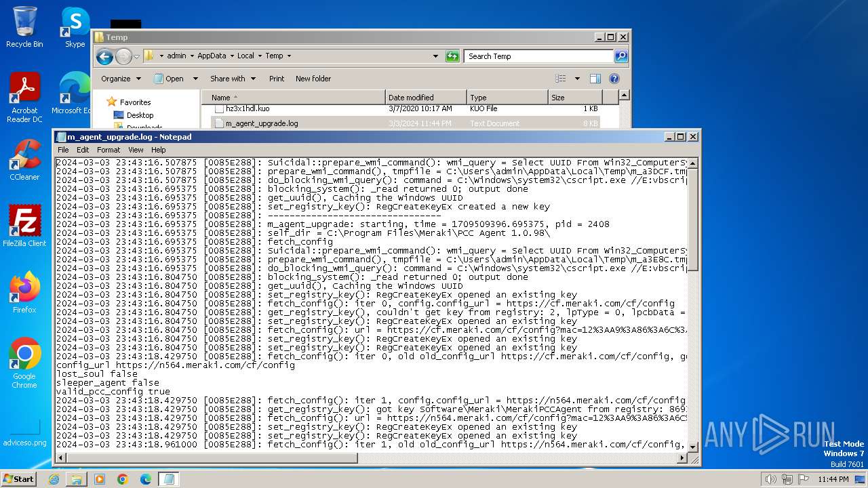Show the preview pane in Explorer
The image size is (868, 488).
pos(595,79)
